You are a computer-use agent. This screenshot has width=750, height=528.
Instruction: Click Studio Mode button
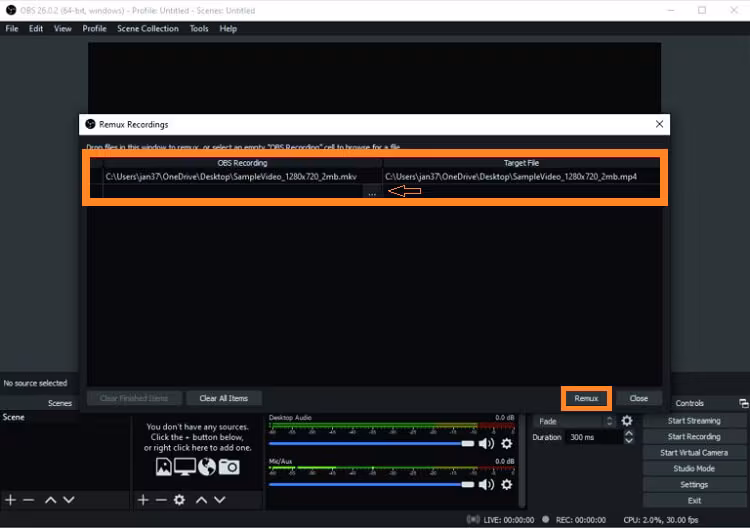[x=694, y=469]
